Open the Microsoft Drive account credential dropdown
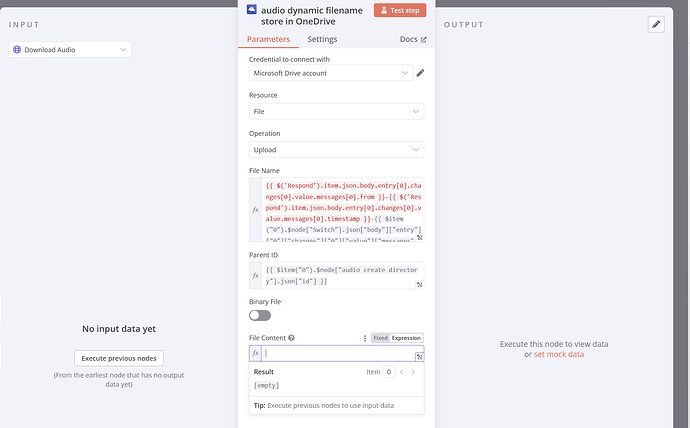690x428 pixels. tap(330, 73)
